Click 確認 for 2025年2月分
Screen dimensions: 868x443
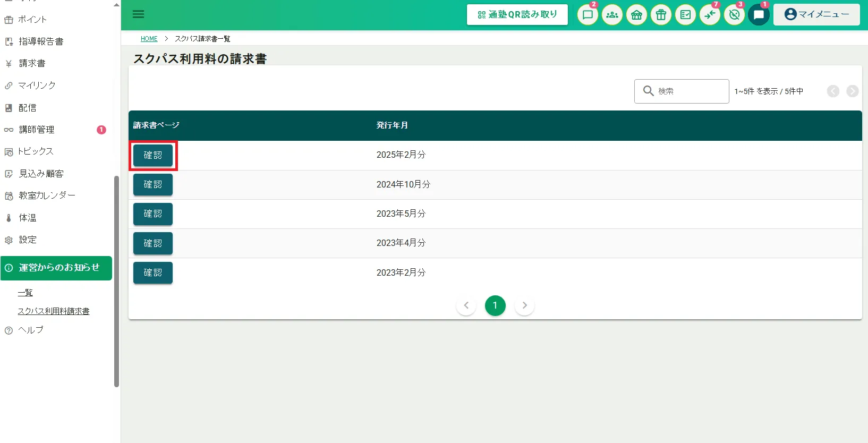[153, 156]
